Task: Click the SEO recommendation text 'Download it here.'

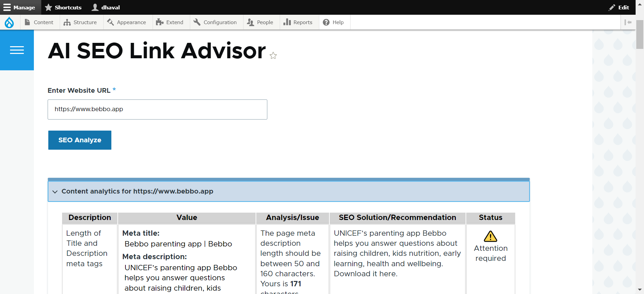Action: tap(366, 274)
